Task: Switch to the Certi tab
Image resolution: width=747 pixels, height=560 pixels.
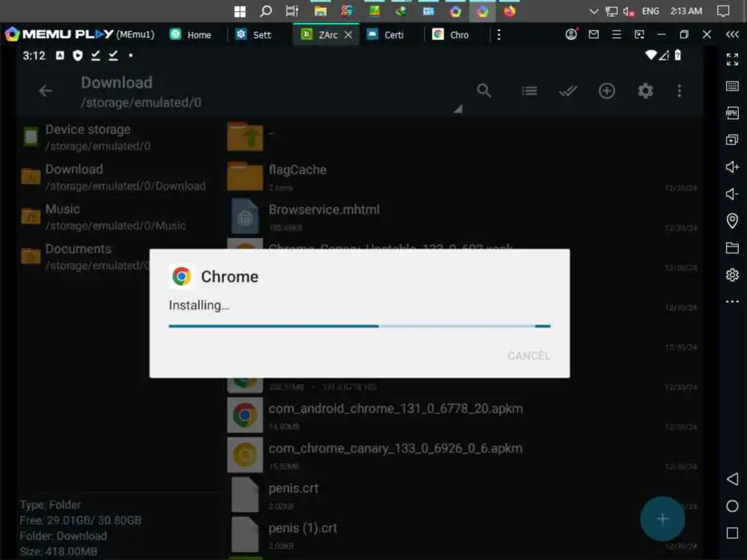Action: click(x=387, y=35)
